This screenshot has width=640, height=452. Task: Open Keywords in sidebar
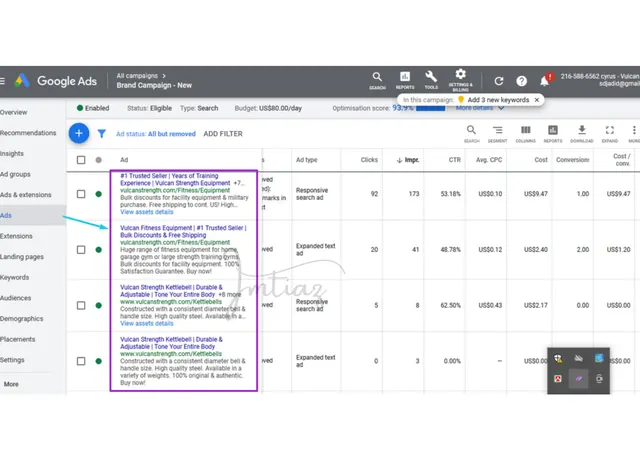click(14, 277)
